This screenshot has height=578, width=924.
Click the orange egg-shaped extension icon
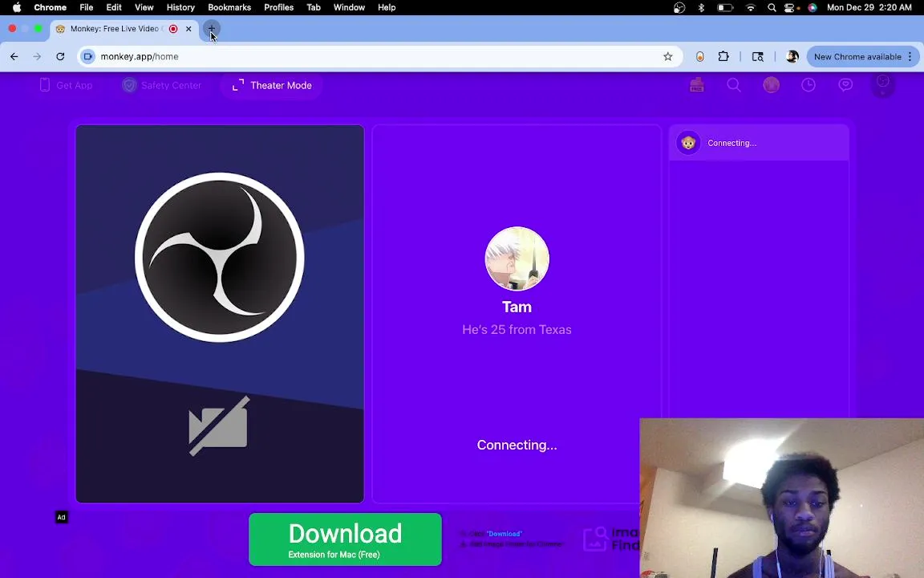[x=699, y=57]
